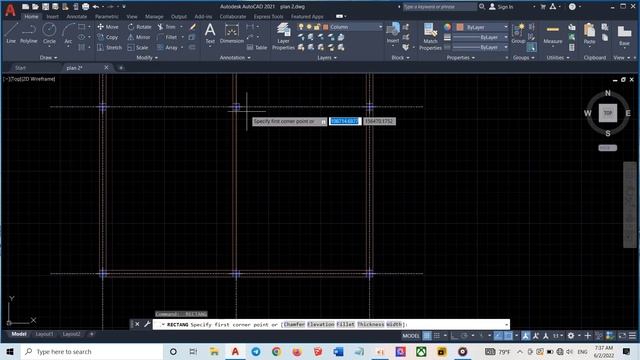Click the Fillet tool

[x=167, y=37]
